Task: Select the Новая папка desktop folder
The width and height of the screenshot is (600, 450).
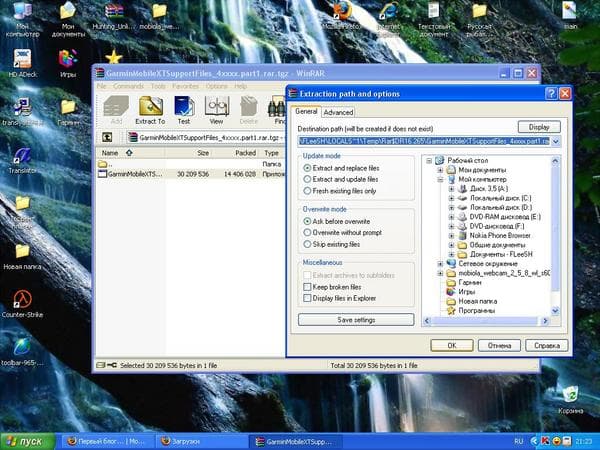Action: [22, 256]
